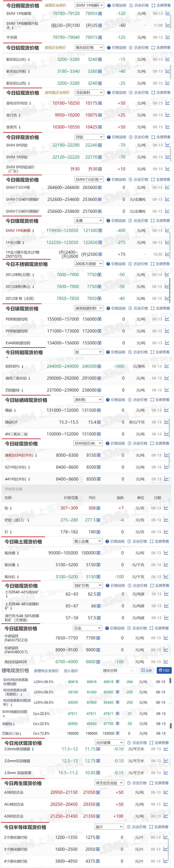
Task: Click 今日半导体现货价格 section tab title
Action: coord(25,827)
